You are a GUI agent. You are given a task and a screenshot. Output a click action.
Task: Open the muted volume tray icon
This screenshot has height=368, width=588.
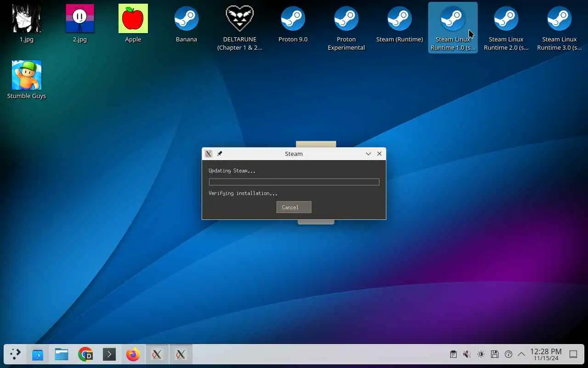(467, 354)
